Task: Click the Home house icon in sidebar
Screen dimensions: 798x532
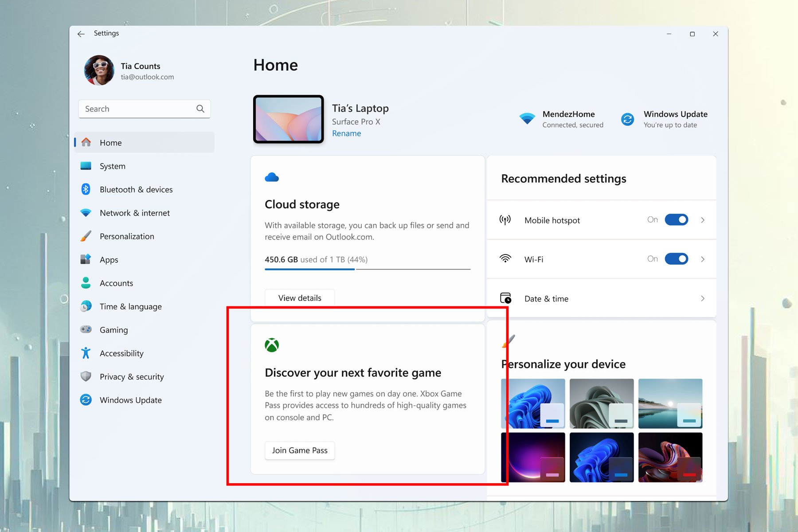Action: (86, 142)
